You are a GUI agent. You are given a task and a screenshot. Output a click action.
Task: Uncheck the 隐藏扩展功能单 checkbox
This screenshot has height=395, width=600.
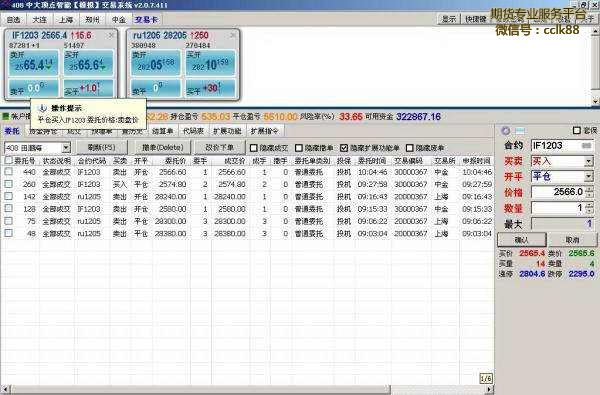pos(344,148)
